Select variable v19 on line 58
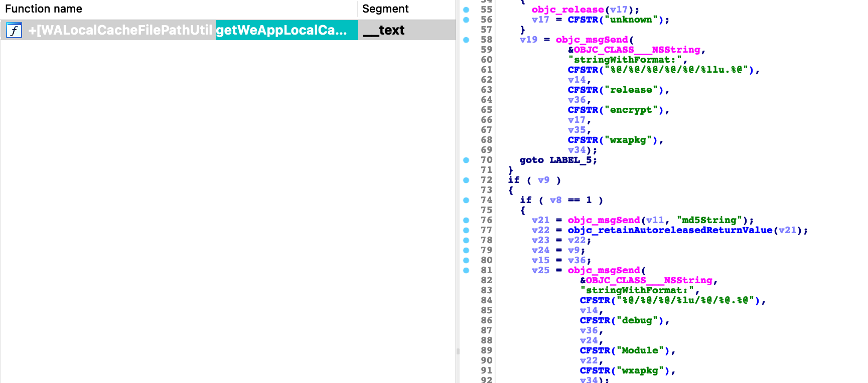Image resolution: width=868 pixels, height=383 pixels. (528, 40)
